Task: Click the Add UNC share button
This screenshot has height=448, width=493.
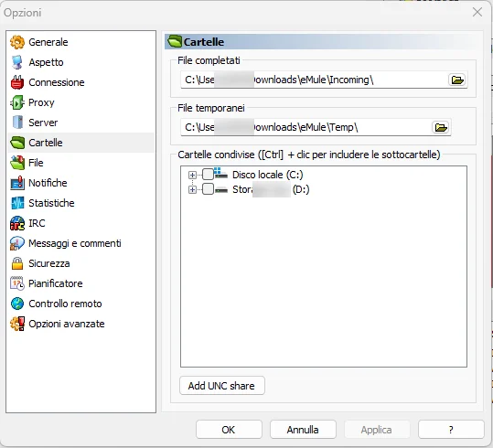Action: pyautogui.click(x=222, y=386)
